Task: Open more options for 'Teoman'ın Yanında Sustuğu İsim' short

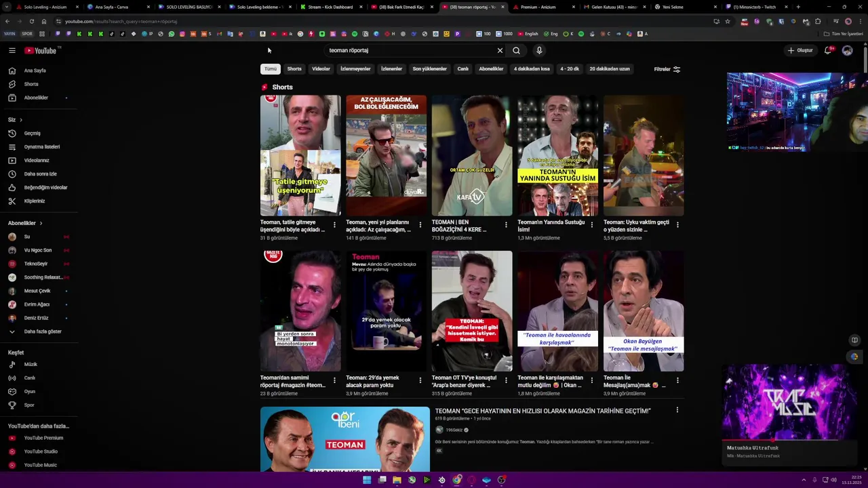Action: pyautogui.click(x=591, y=225)
